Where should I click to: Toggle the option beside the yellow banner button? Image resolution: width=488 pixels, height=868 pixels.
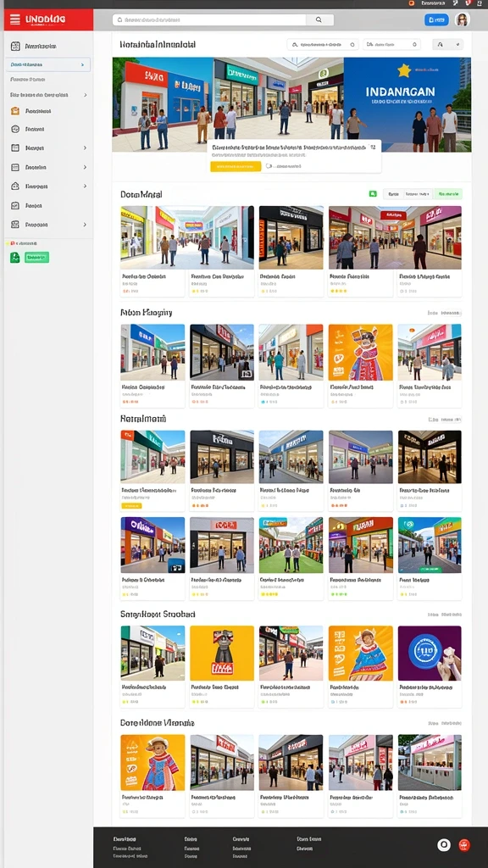pos(269,166)
